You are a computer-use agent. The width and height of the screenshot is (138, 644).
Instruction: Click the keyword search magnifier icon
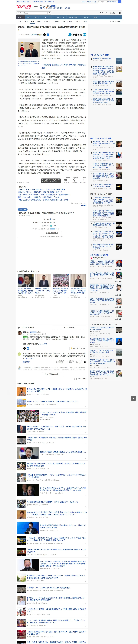tap(49, 13)
